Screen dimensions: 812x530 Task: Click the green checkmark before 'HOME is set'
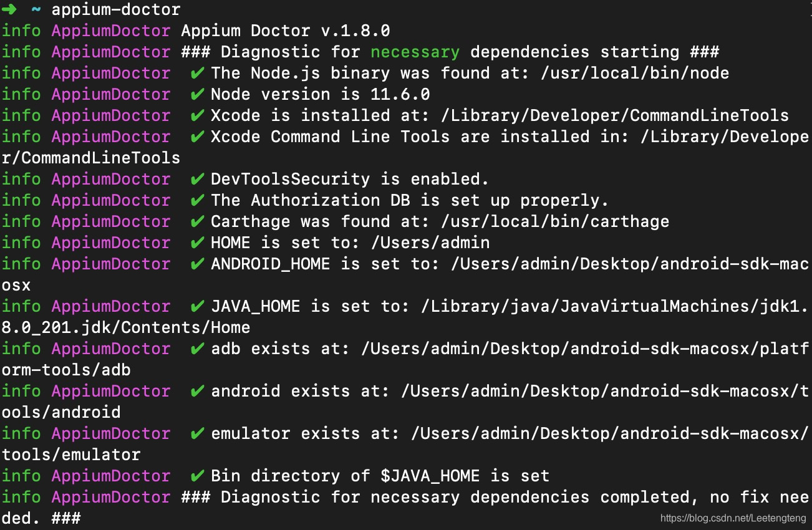tap(197, 243)
